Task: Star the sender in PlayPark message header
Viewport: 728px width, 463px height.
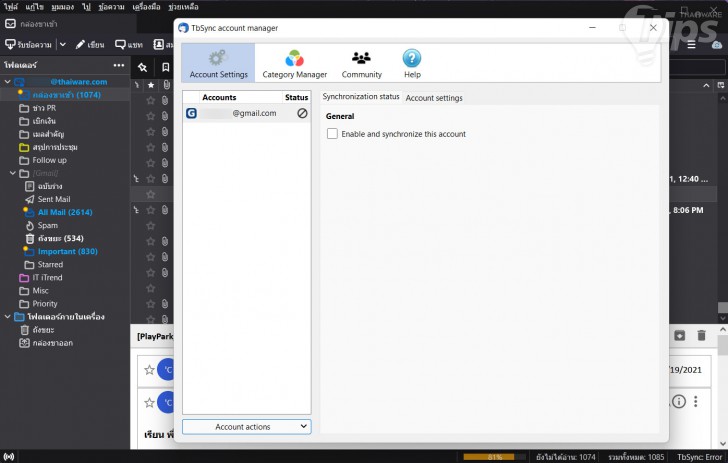Action: [149, 370]
